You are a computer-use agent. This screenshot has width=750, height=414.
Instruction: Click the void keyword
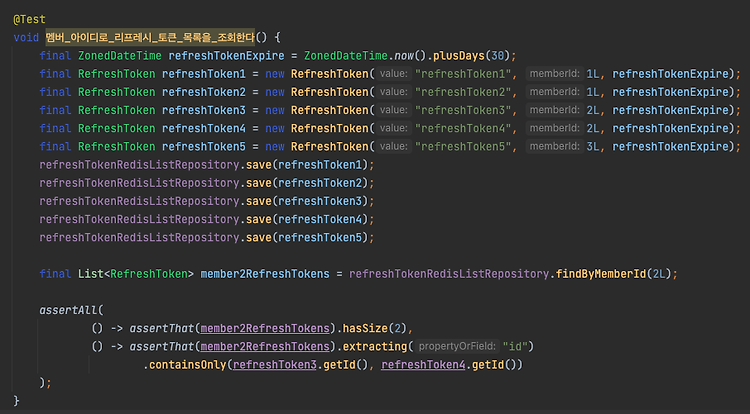[26, 37]
